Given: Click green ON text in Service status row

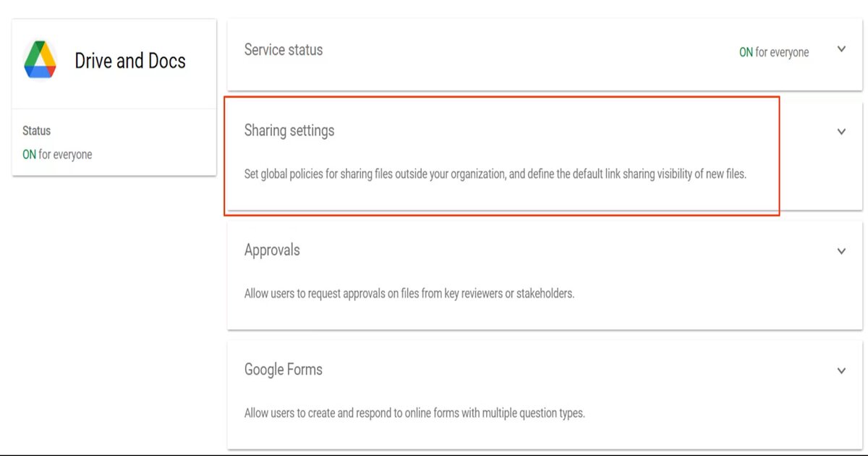Looking at the screenshot, I should coord(746,52).
